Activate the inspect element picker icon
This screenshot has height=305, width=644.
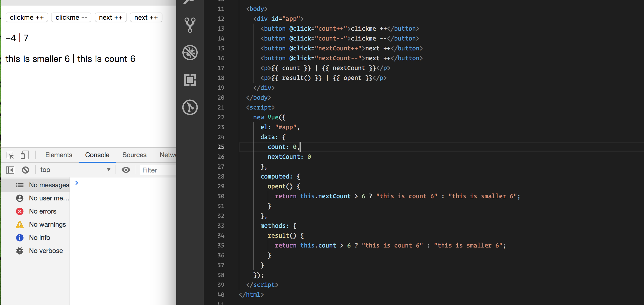click(10, 155)
